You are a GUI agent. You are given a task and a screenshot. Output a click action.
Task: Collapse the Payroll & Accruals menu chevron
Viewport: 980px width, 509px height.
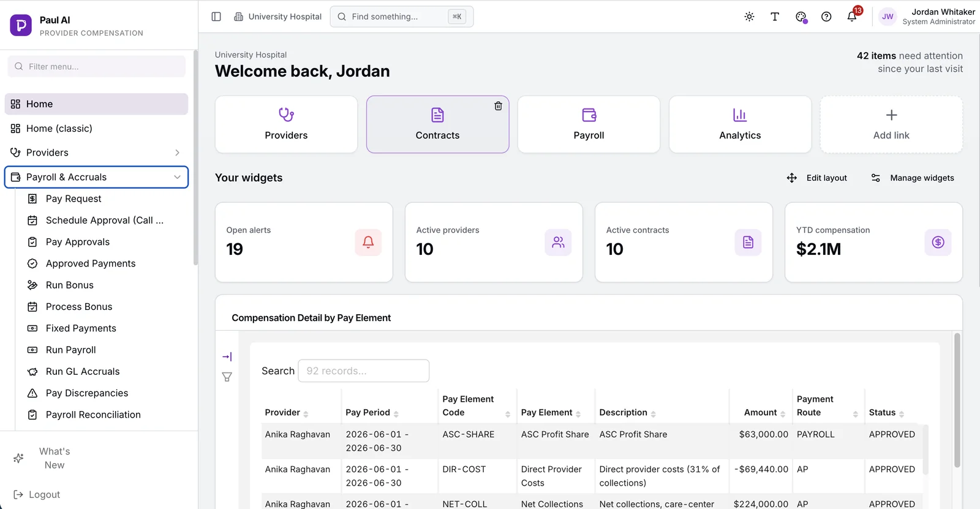point(177,177)
